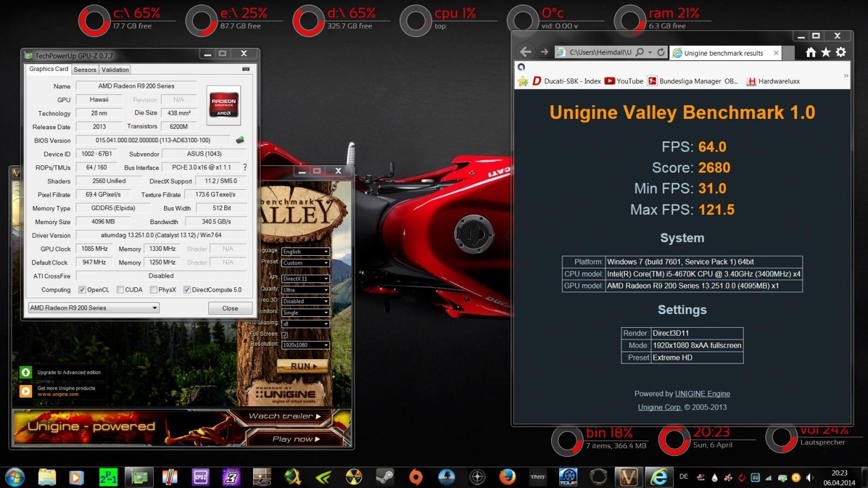The image size is (868, 488).
Task: Open the Ducati-SBK - Index bookmark
Action: pyautogui.click(x=566, y=81)
